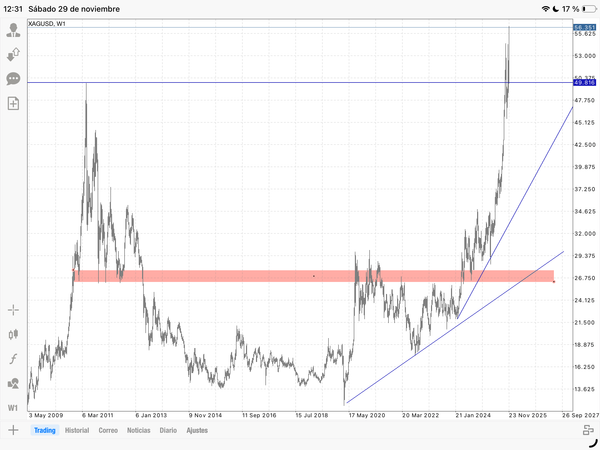Screen dimensions: 600x450
Task: Open the Noticias tab
Action: [x=139, y=430]
